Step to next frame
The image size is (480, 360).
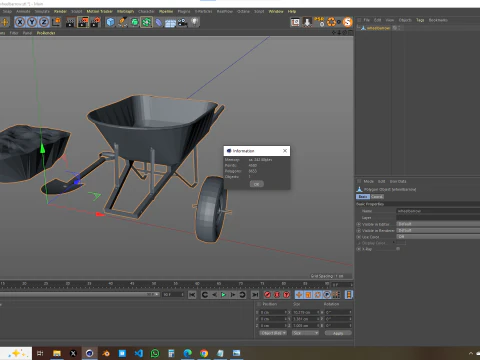pos(233,295)
